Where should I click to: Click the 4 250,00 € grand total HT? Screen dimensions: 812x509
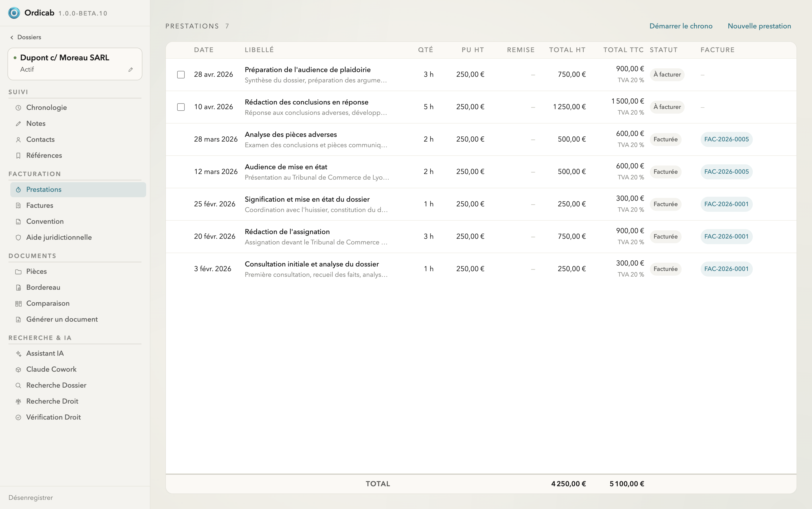click(x=569, y=484)
